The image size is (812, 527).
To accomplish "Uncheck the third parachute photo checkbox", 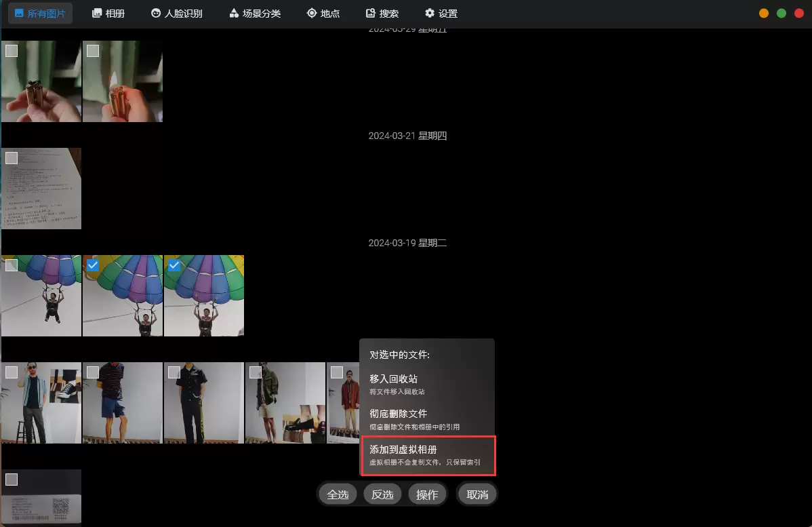I will (174, 265).
